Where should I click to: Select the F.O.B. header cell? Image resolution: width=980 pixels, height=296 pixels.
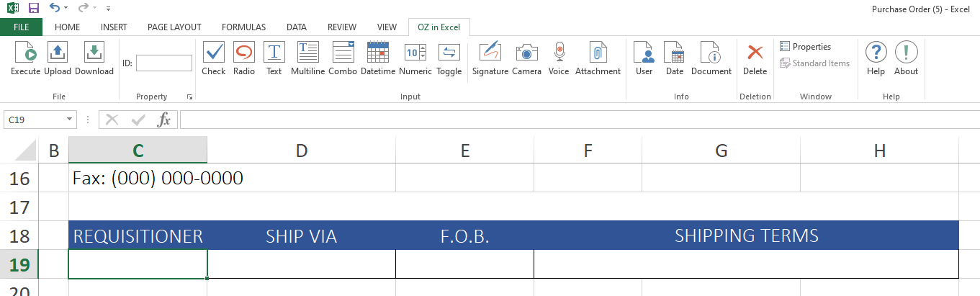[x=464, y=236]
